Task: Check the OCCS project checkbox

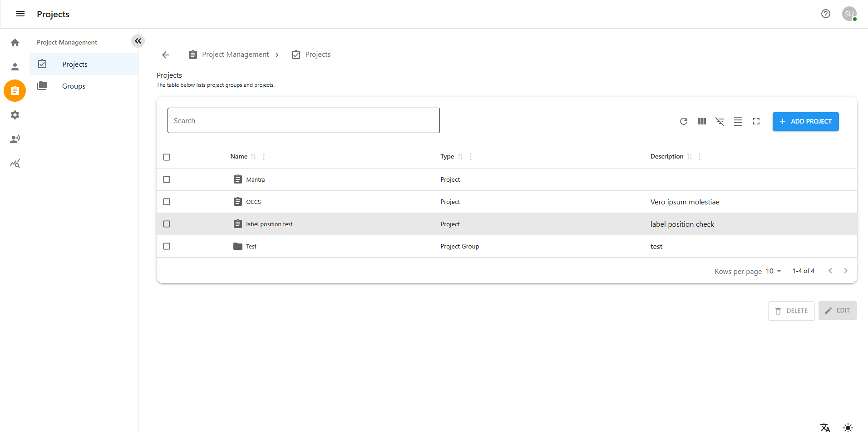Action: (167, 202)
